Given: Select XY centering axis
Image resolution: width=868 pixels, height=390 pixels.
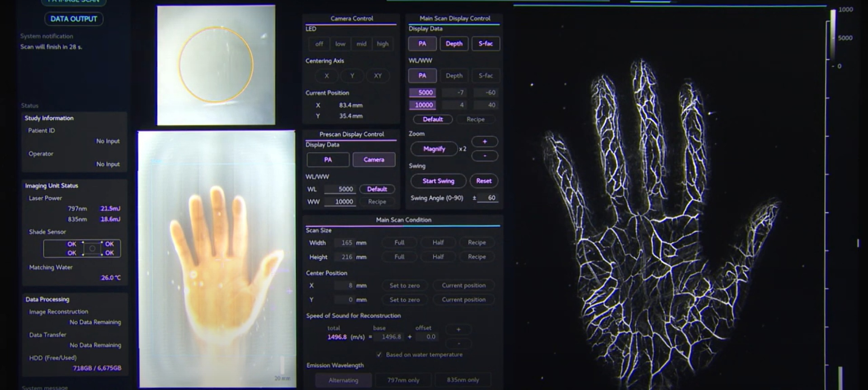Looking at the screenshot, I should click(377, 76).
